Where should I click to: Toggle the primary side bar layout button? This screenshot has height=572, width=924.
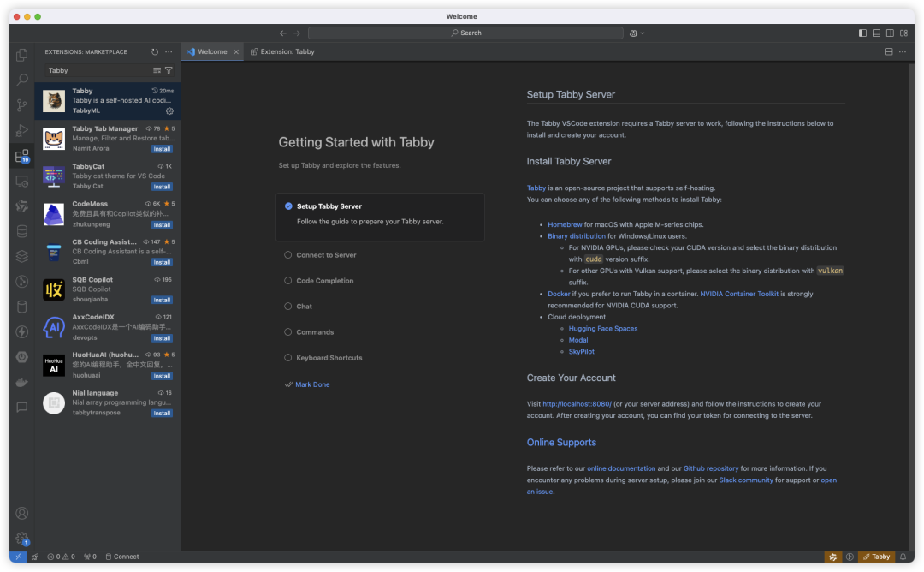[862, 33]
